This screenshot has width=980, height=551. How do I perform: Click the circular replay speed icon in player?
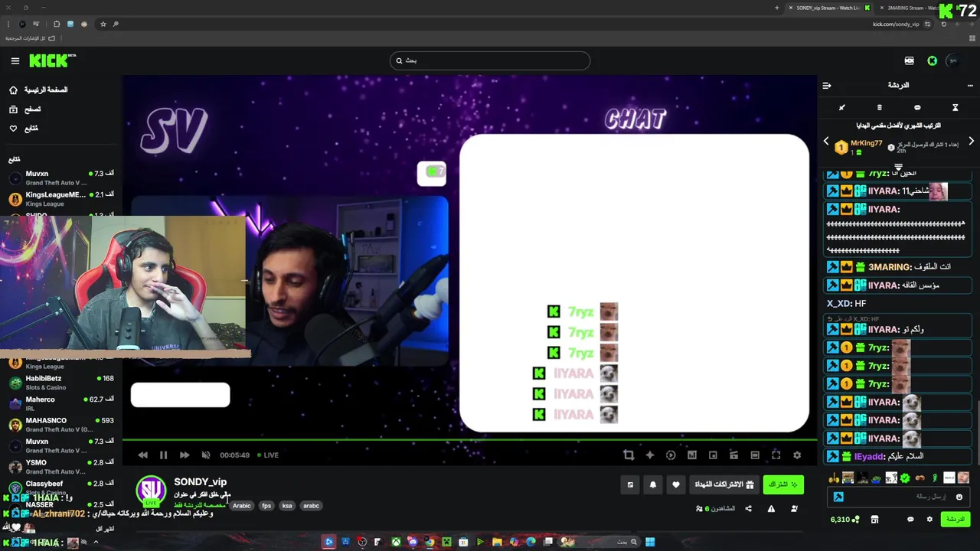[x=671, y=455]
